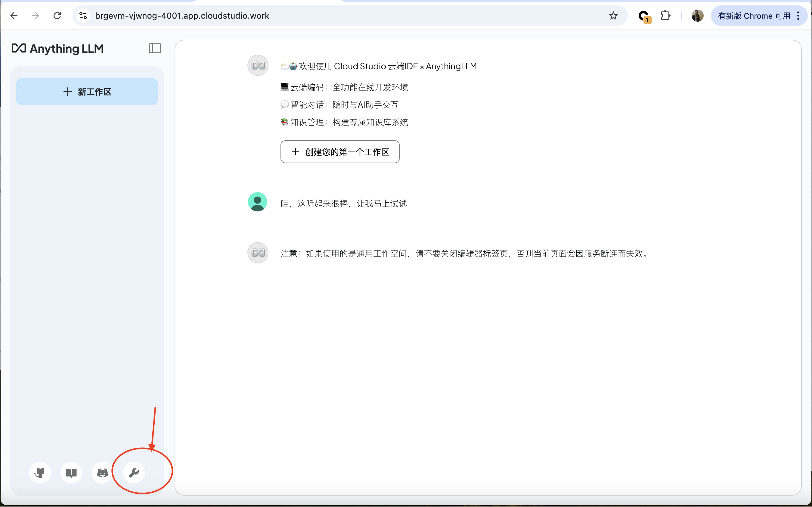The height and width of the screenshot is (507, 812).
Task: Click the line 云端编码：全功能在线开发环境
Action: coord(344,87)
